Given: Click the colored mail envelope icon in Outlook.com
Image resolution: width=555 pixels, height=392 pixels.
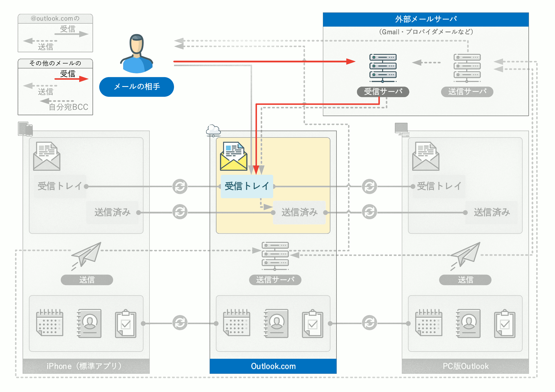Looking at the screenshot, I should pos(234,156).
